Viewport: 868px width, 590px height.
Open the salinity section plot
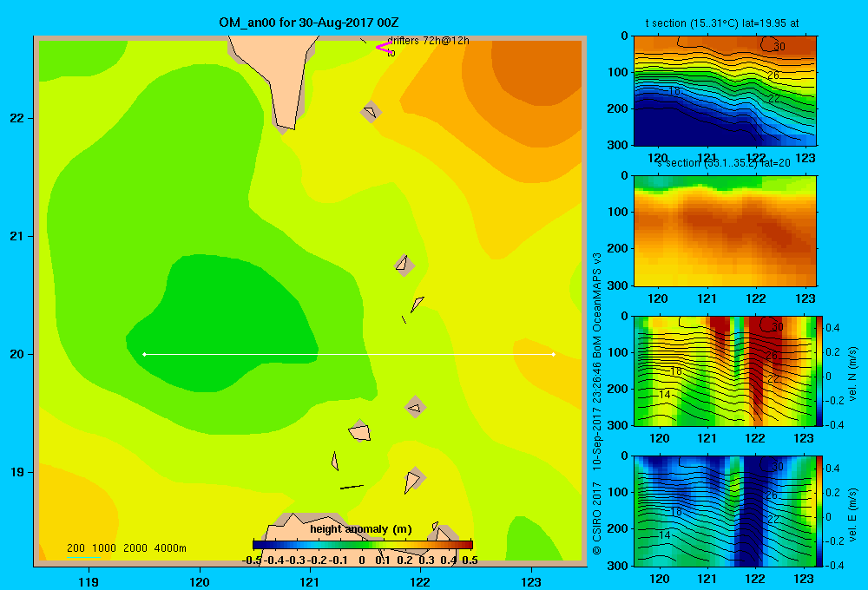[725, 231]
